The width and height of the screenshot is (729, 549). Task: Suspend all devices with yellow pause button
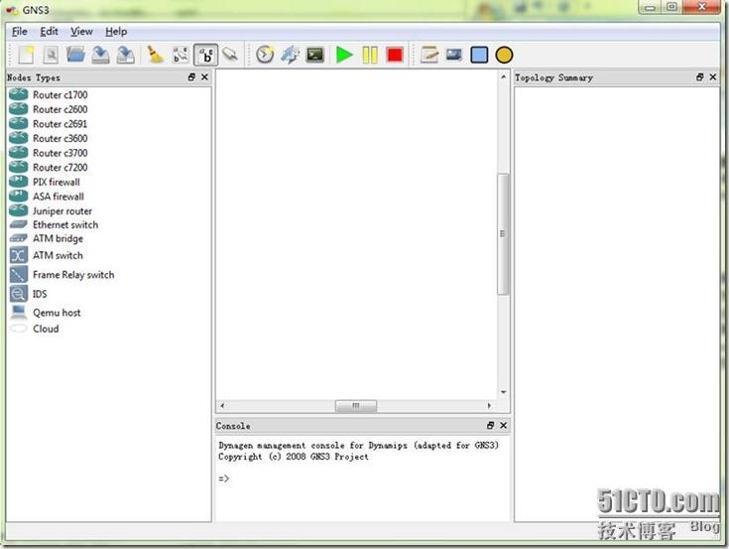pos(370,55)
